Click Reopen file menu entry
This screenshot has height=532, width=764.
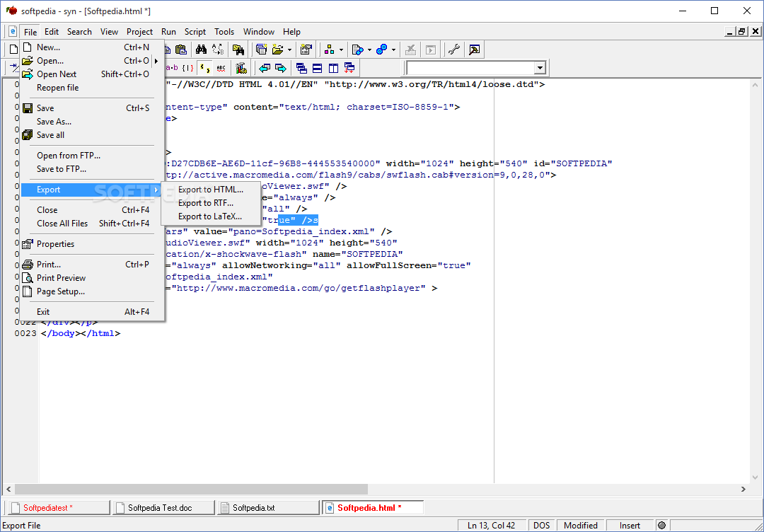click(92, 88)
